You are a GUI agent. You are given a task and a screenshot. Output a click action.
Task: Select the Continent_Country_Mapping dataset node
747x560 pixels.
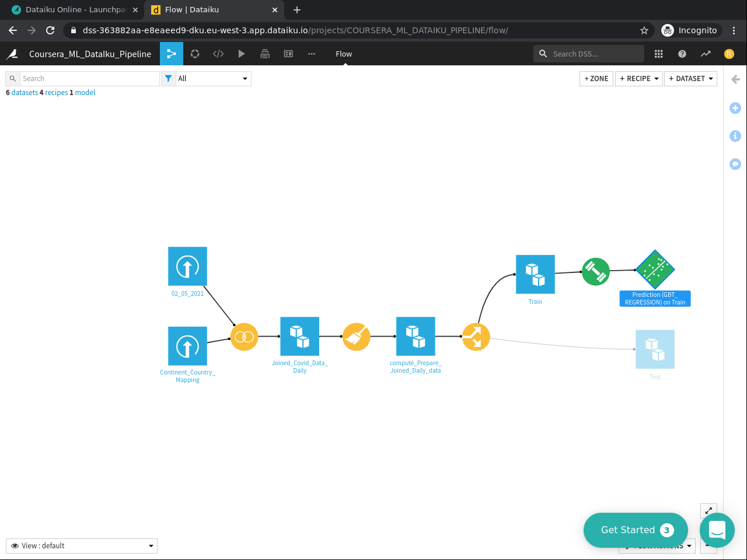coord(187,346)
